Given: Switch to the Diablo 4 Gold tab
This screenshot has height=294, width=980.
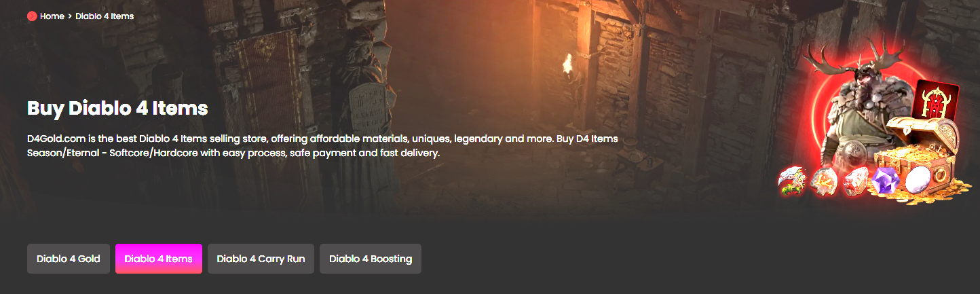Looking at the screenshot, I should click(x=69, y=259).
